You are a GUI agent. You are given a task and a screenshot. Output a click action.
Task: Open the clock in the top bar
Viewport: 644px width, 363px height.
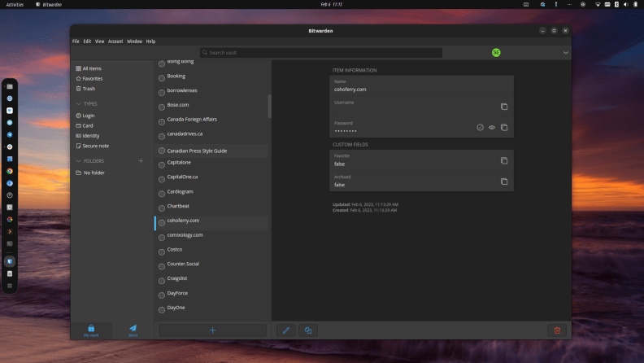click(332, 5)
